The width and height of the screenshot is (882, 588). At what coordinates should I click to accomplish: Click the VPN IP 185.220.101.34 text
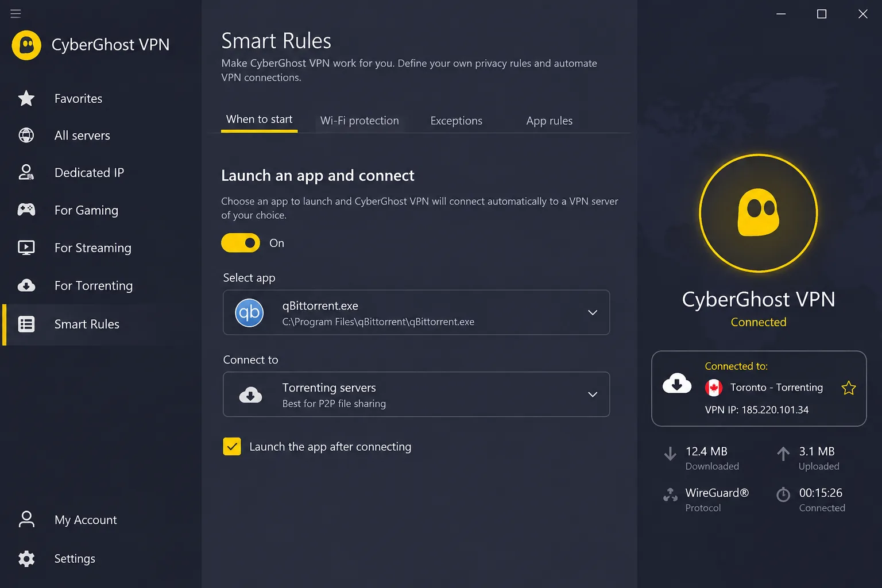coord(757,410)
